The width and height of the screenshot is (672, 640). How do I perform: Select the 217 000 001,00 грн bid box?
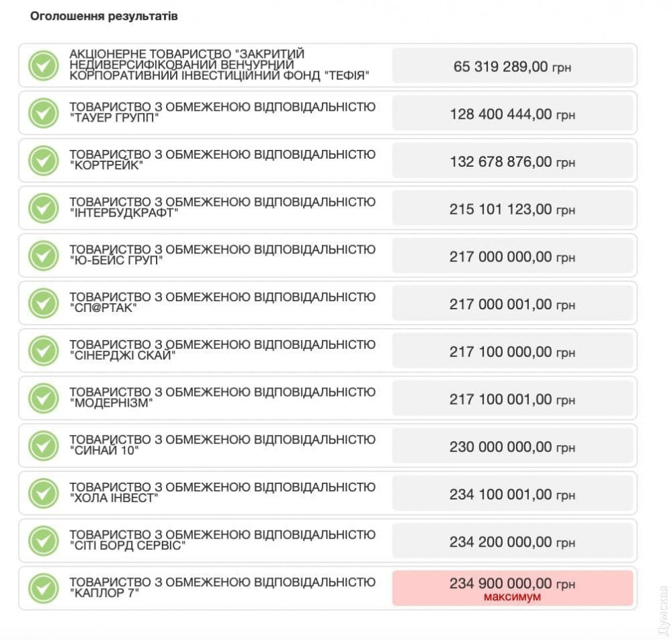click(x=512, y=305)
